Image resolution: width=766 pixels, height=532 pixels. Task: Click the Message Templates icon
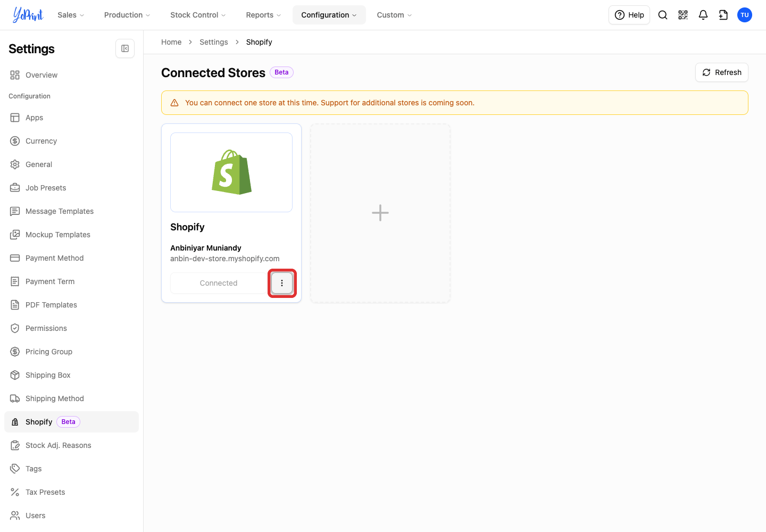click(x=15, y=211)
